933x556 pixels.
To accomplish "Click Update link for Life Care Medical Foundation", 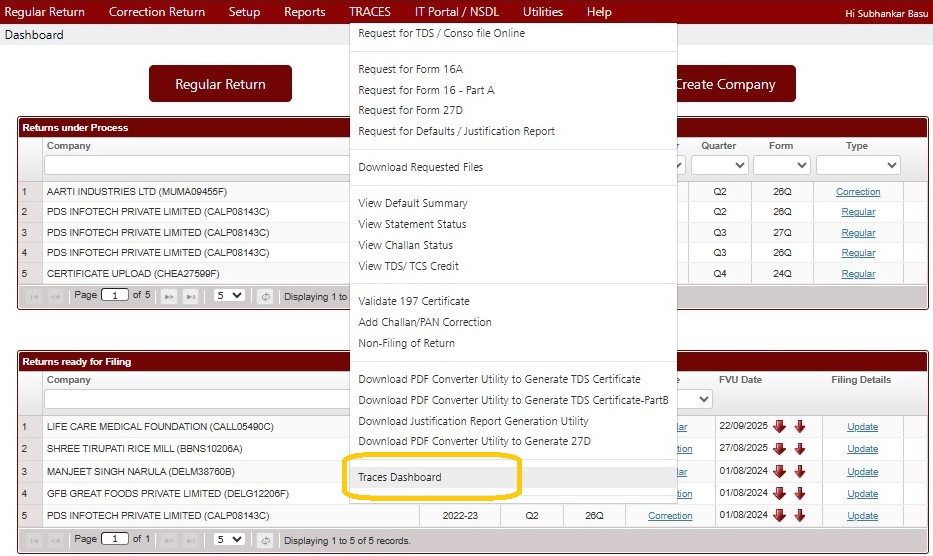I will [x=862, y=427].
